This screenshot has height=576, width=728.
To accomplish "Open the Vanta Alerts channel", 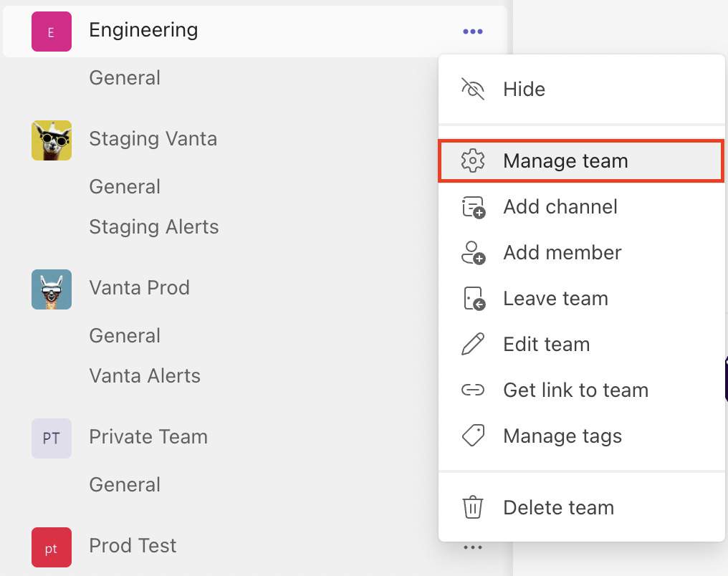I will [145, 376].
